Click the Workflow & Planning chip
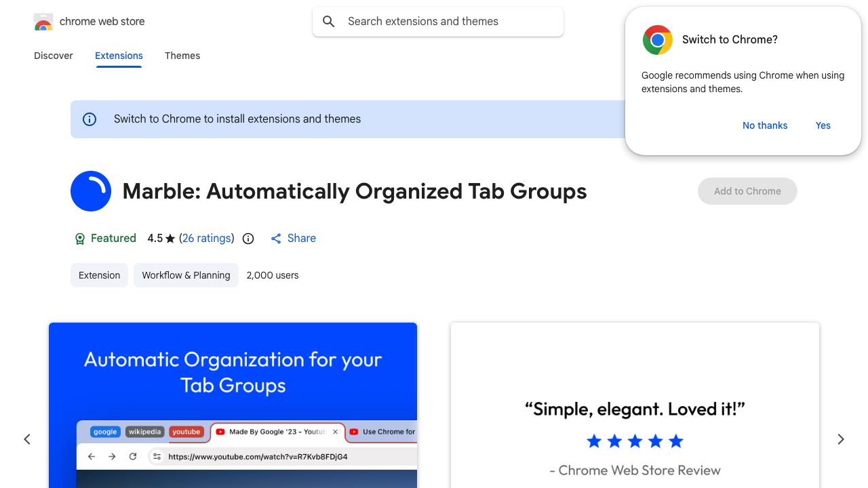Viewport: 868px width, 488px height. coord(186,275)
